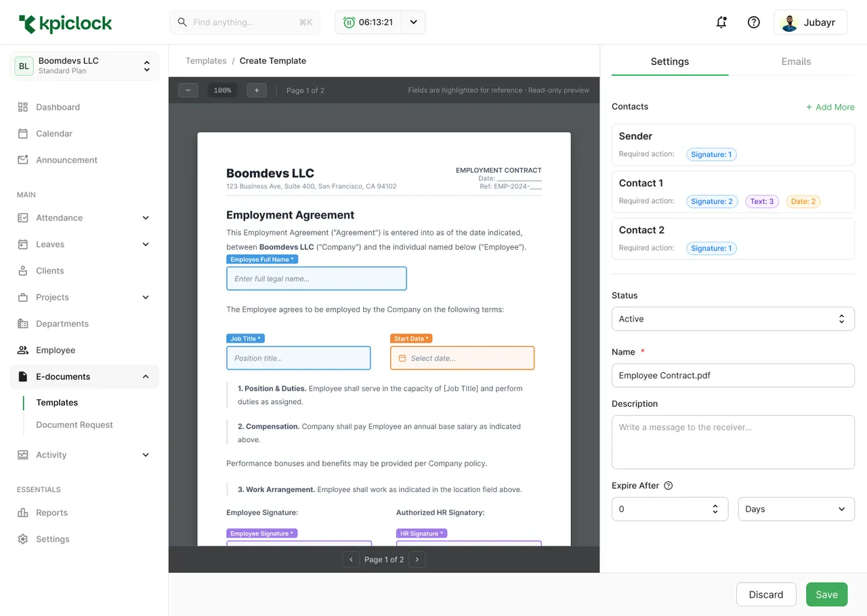
Task: Click the kpiclock logo
Action: pyautogui.click(x=65, y=24)
